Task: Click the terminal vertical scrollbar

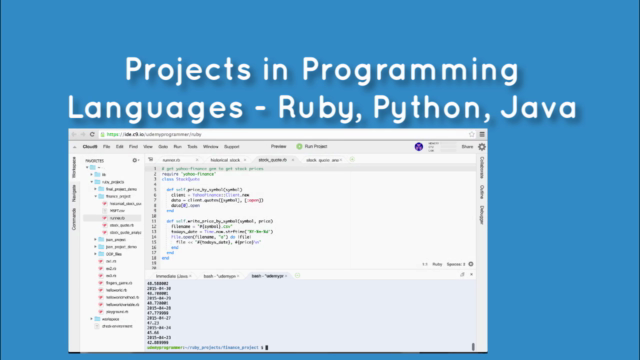Action: pyautogui.click(x=473, y=347)
